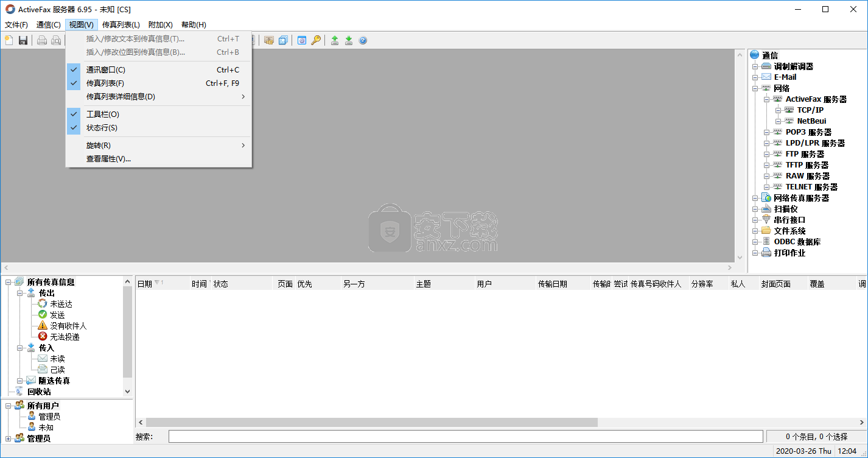This screenshot has width=868, height=458.
Task: Select the 随选传真 tree row
Action: point(54,380)
